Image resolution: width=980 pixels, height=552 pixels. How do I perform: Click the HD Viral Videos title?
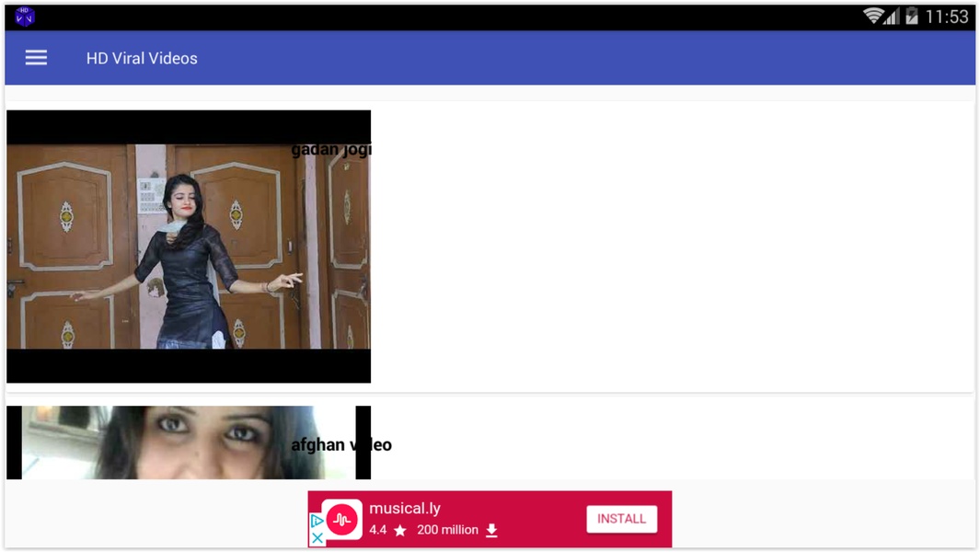pos(142,58)
